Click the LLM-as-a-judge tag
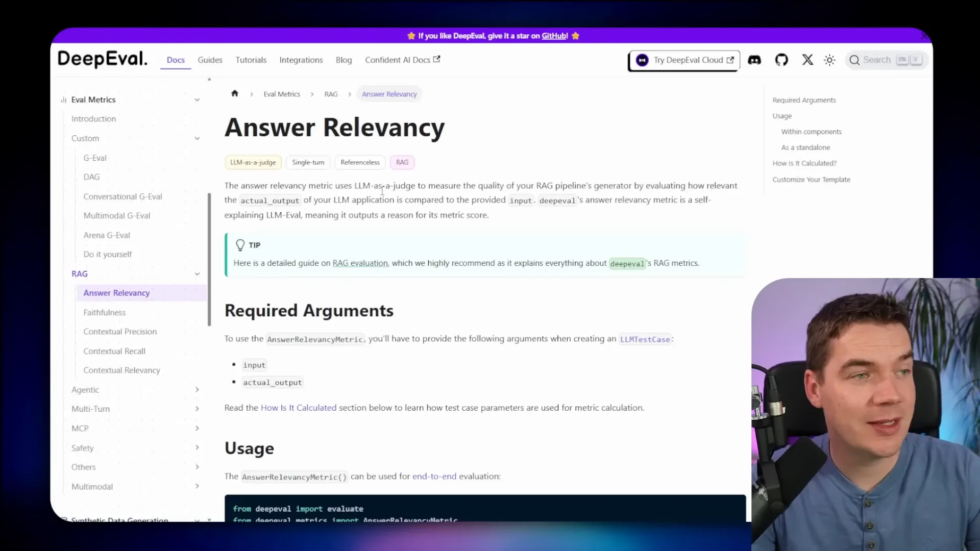The width and height of the screenshot is (980, 551). [x=253, y=162]
